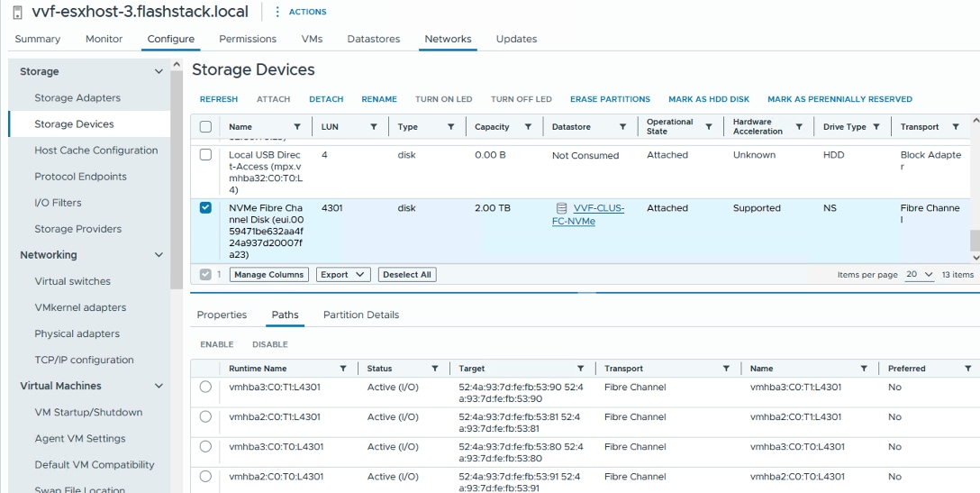Click filter icon in devices Transport header
This screenshot has width=980, height=493.
956,126
